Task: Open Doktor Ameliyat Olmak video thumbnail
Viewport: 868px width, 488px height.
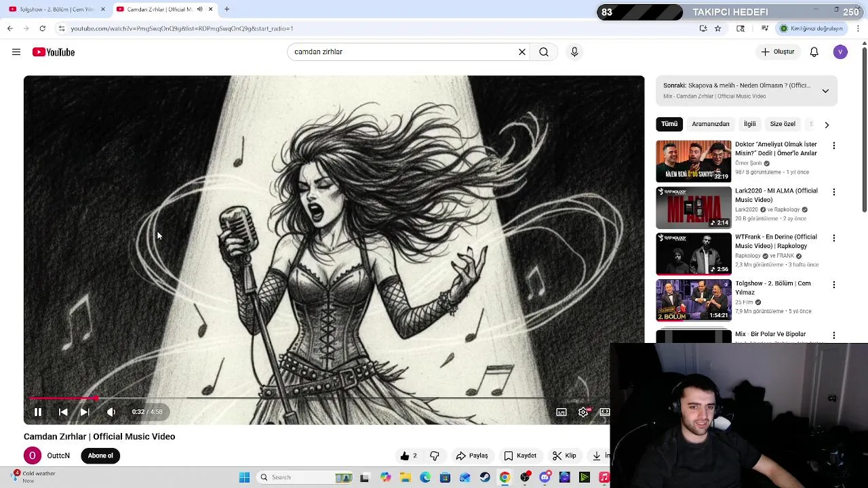Action: [x=694, y=161]
